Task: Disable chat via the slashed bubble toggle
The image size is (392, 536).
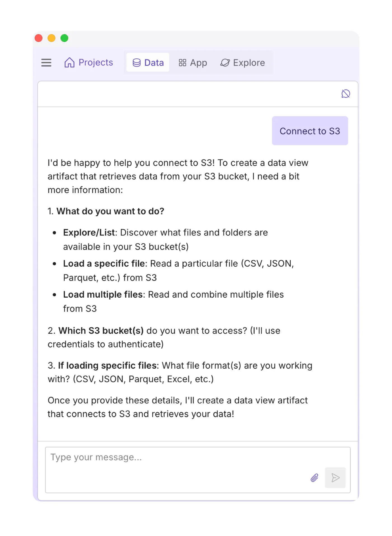Action: point(346,94)
